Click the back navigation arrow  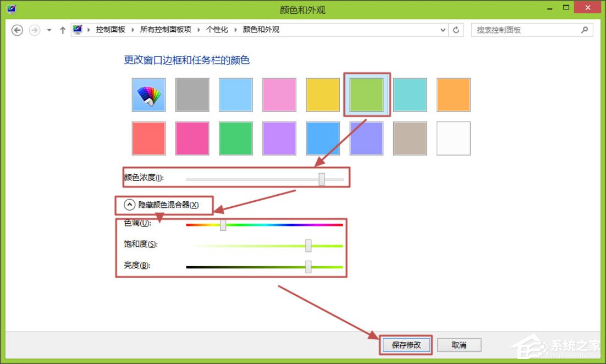click(17, 30)
